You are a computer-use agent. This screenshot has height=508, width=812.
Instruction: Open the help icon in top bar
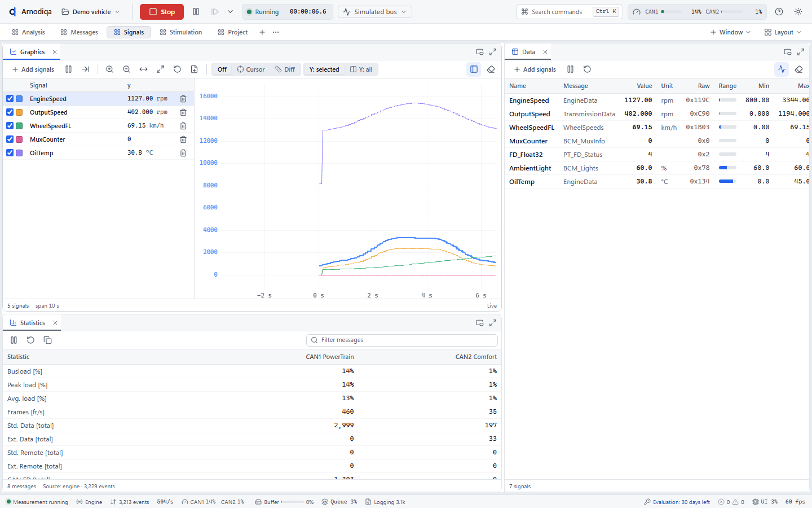779,12
